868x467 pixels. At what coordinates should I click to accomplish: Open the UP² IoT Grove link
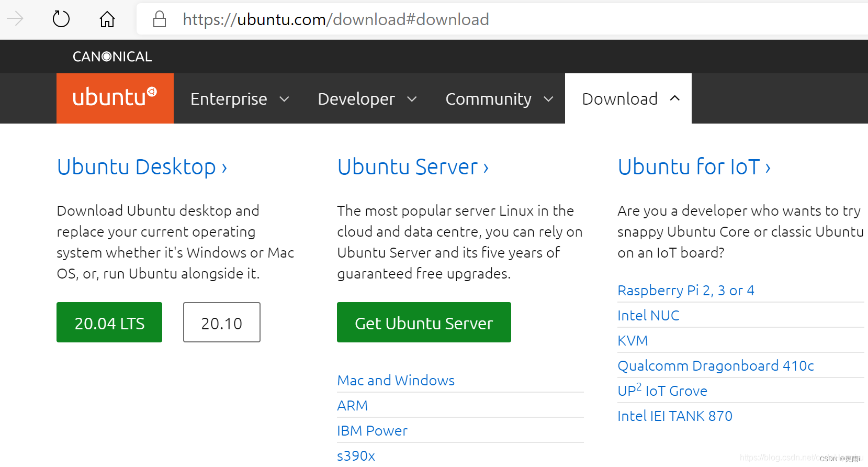662,391
